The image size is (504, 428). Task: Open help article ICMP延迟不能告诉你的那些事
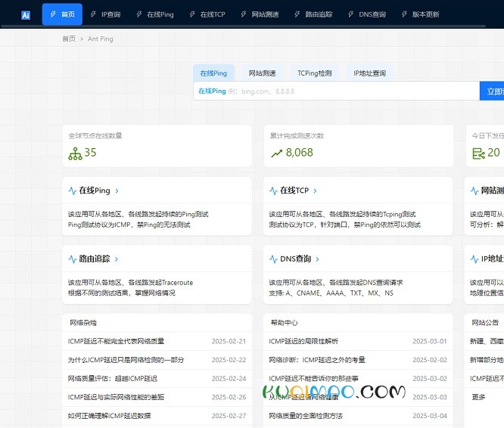314,379
